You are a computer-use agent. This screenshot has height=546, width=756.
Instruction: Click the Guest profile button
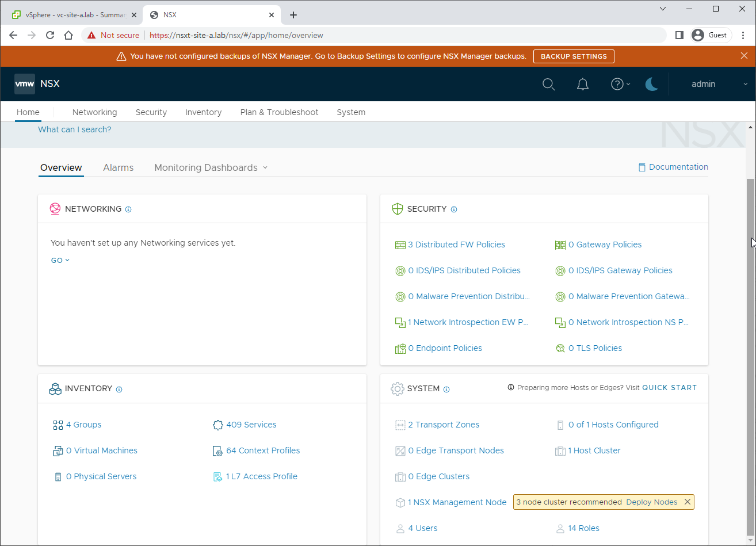tap(710, 35)
